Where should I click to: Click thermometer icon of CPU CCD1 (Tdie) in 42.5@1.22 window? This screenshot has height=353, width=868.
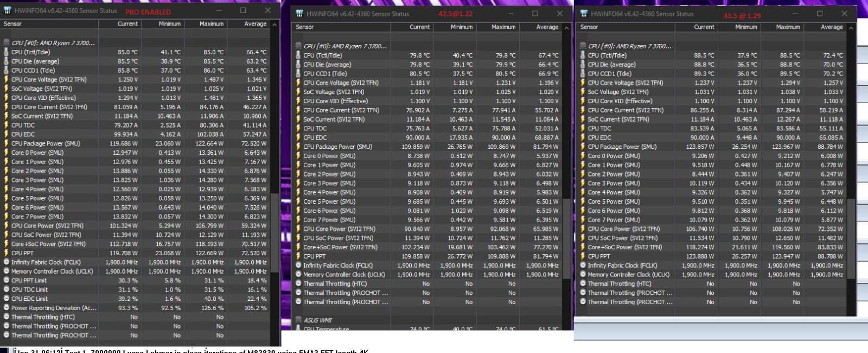pyautogui.click(x=298, y=73)
